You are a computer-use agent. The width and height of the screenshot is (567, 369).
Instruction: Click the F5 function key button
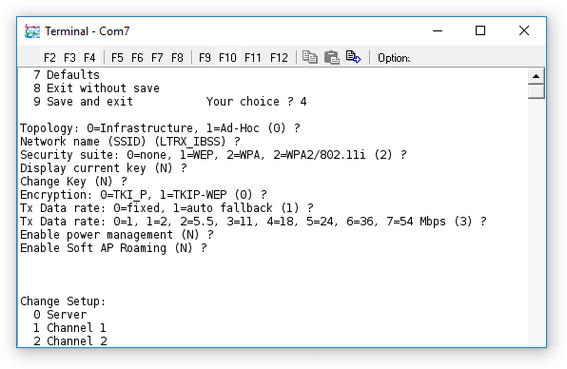coord(117,58)
